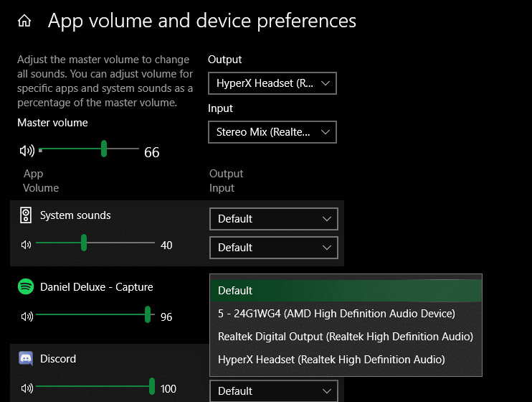Mute Discord using its speaker icon
This screenshot has height=402, width=532.
pyautogui.click(x=27, y=388)
